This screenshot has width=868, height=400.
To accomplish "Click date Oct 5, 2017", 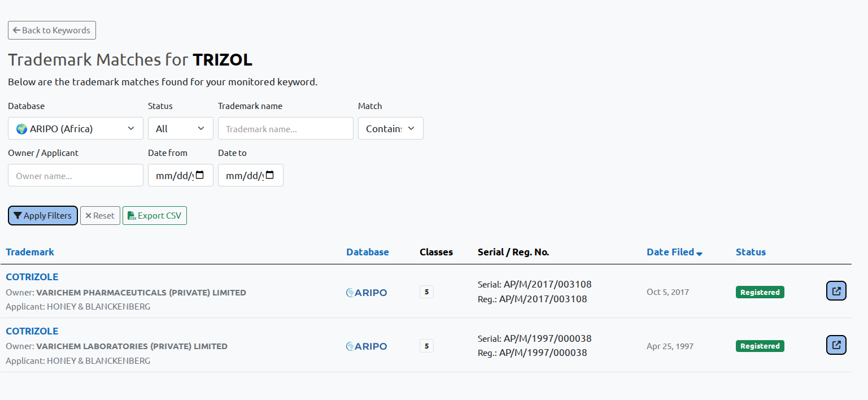I will coord(668,292).
